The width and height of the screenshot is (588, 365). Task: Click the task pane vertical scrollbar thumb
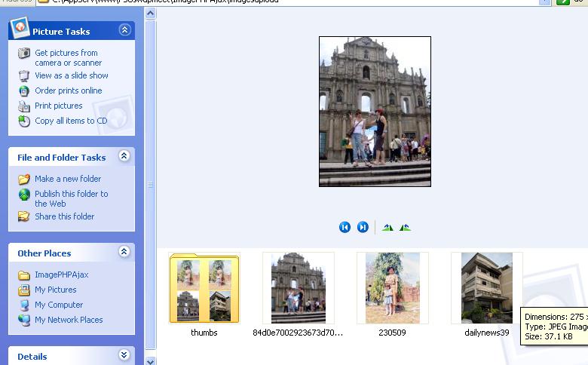tap(150, 185)
